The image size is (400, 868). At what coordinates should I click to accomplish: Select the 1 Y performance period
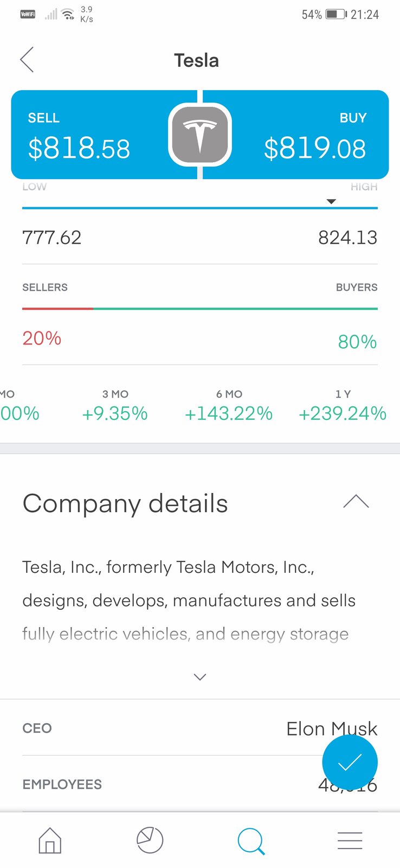coord(343,406)
